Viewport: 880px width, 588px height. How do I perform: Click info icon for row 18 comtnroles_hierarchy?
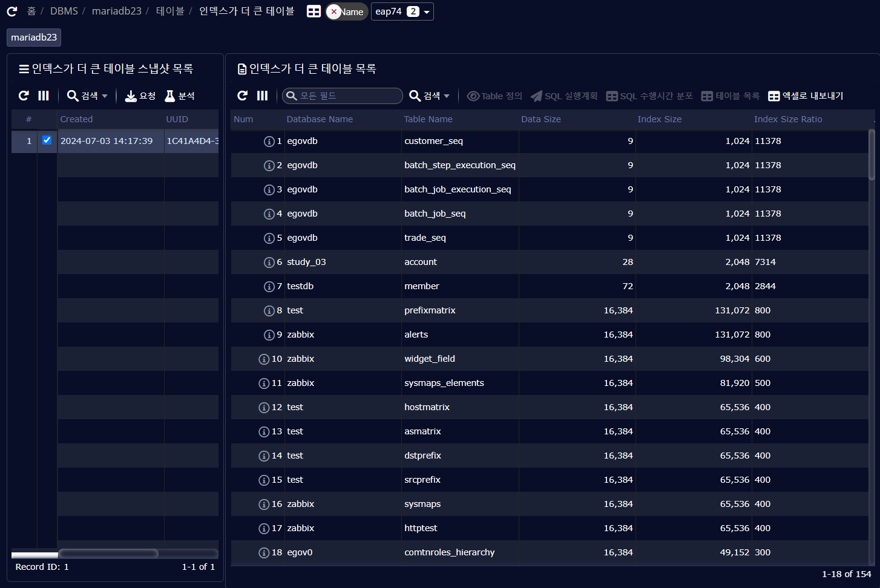(x=264, y=553)
